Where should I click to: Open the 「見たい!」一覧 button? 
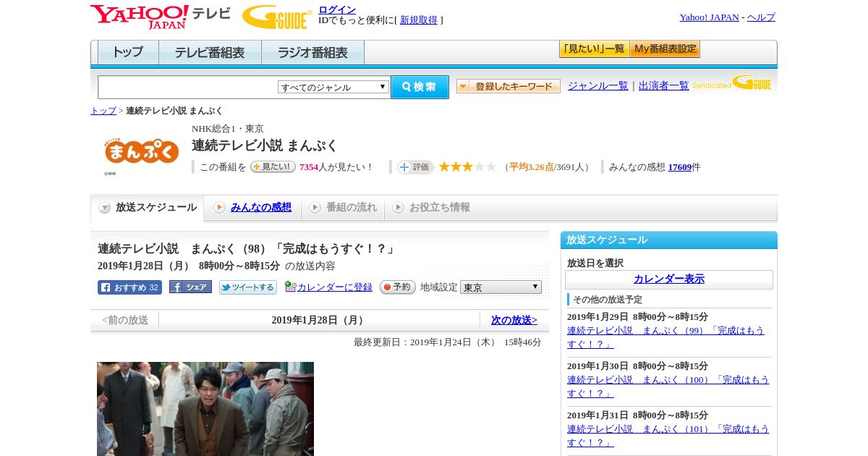click(x=594, y=49)
